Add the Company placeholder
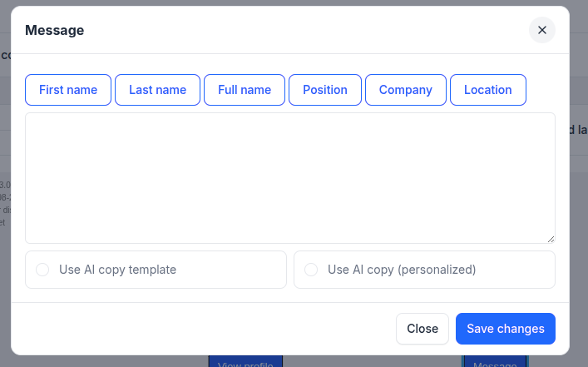 pyautogui.click(x=405, y=90)
